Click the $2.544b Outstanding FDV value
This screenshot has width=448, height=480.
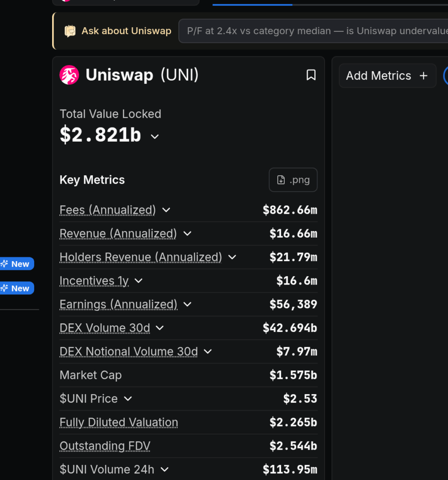pyautogui.click(x=293, y=446)
